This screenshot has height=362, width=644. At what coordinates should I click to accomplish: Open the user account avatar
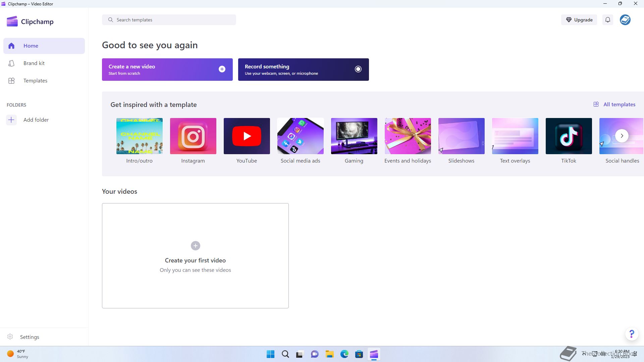[625, 20]
